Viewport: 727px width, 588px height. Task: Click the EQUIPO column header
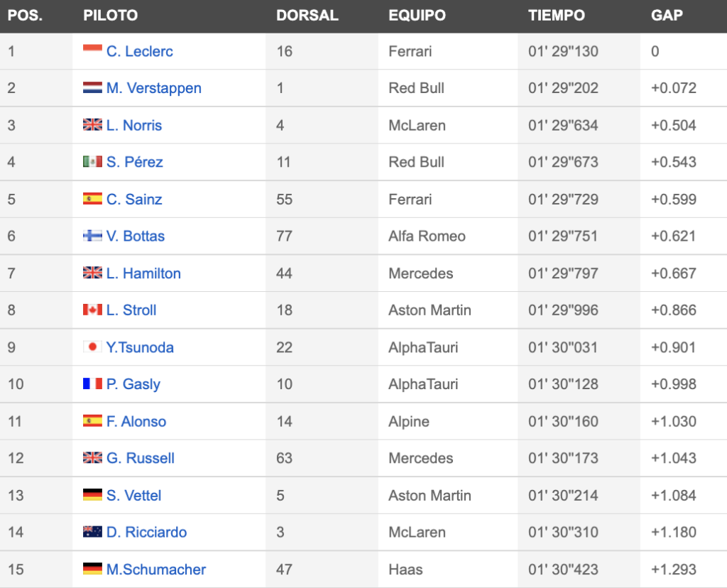pyautogui.click(x=417, y=16)
